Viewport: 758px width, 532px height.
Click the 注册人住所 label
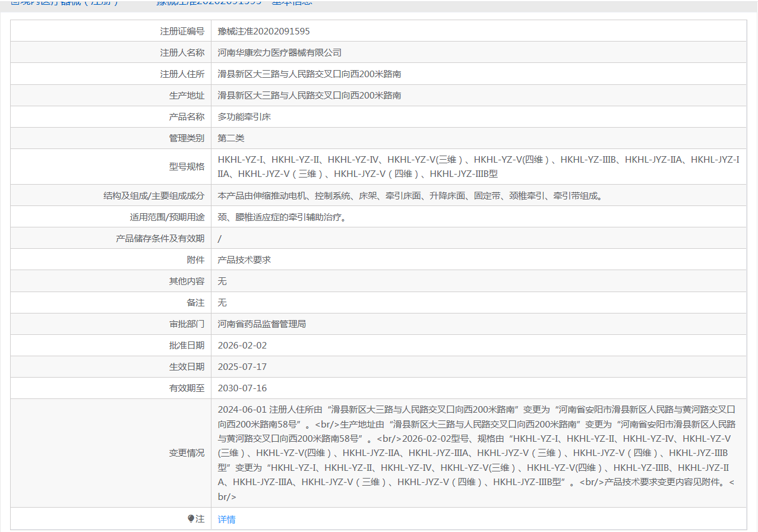[x=182, y=74]
